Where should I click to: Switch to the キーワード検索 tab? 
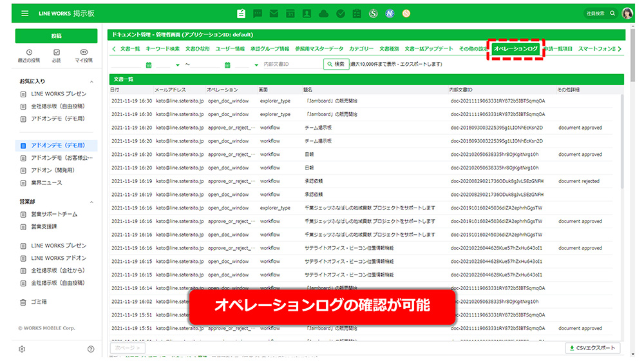[x=163, y=49]
